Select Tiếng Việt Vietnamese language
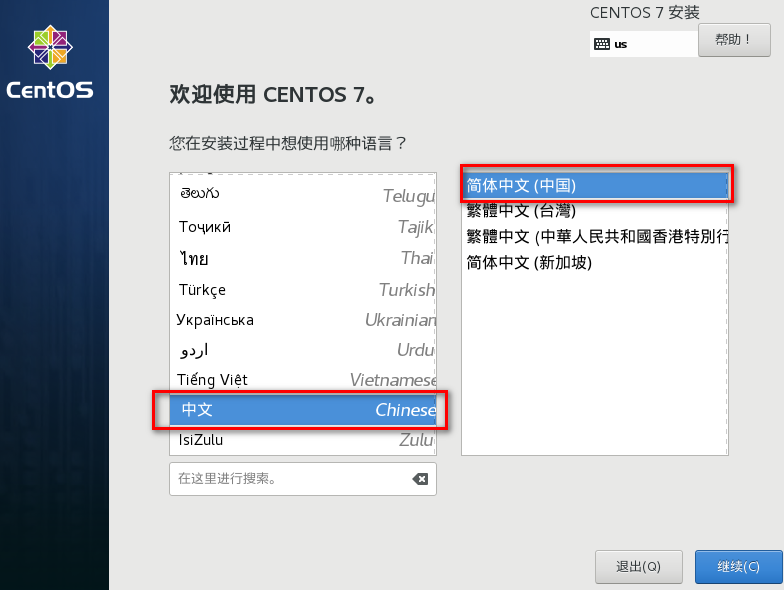 click(x=302, y=380)
